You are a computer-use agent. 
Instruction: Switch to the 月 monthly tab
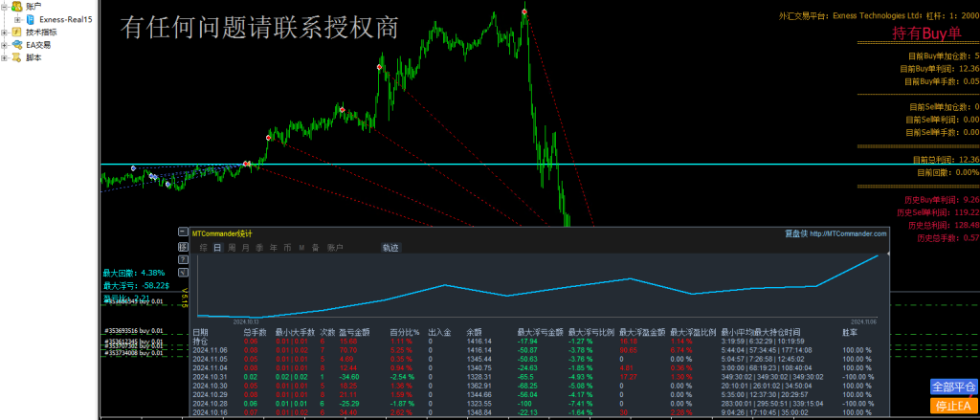click(x=245, y=248)
